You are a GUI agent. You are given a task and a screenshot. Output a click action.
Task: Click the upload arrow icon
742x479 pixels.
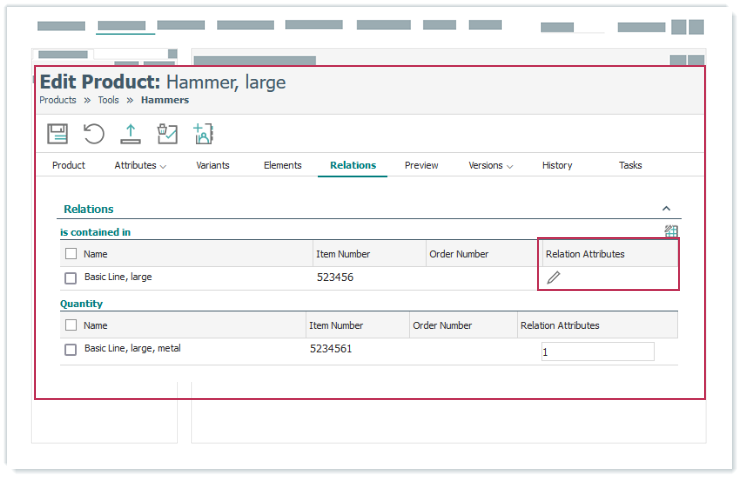coord(130,134)
